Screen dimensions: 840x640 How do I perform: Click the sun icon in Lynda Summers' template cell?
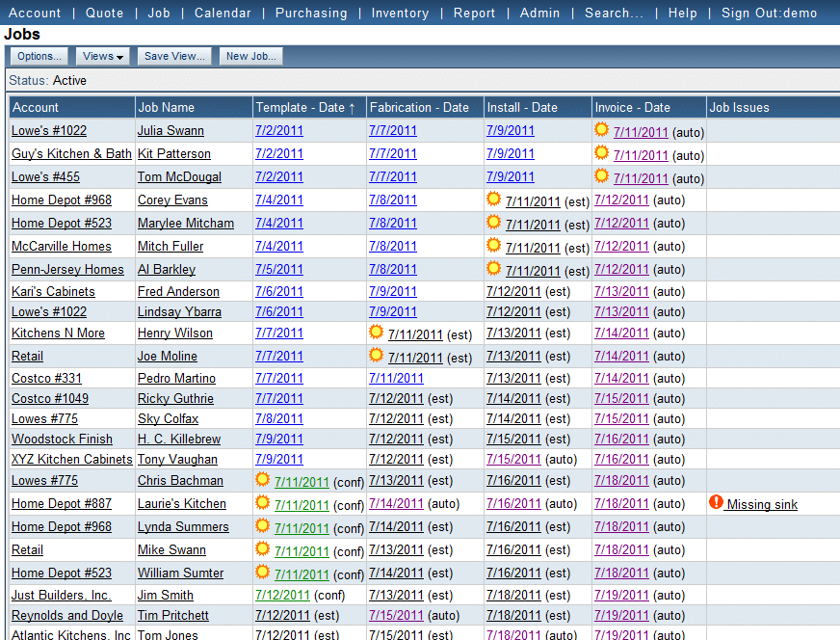(262, 525)
